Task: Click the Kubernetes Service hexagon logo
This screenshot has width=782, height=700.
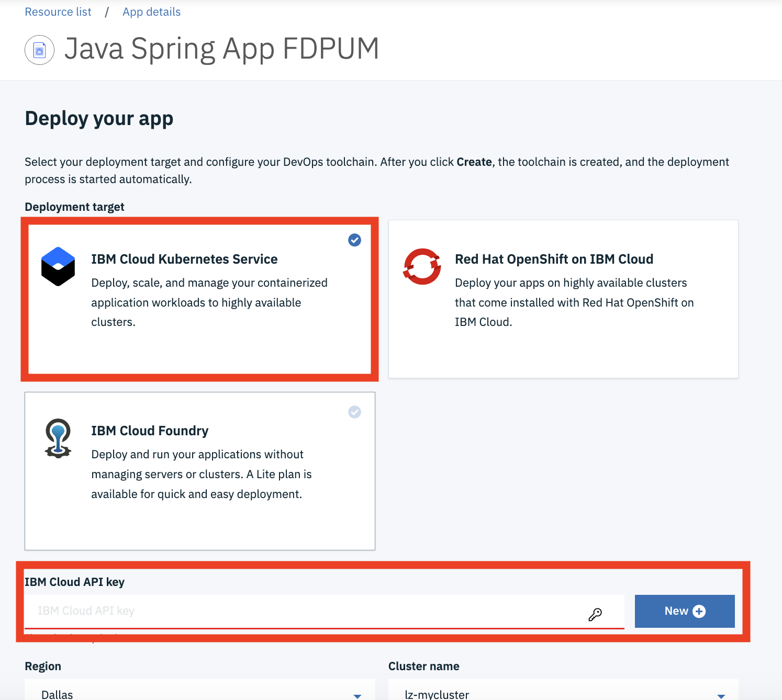Action: 58,266
